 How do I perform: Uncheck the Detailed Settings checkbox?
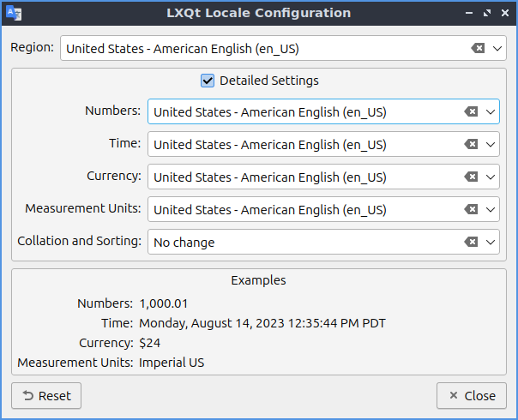[x=208, y=81]
